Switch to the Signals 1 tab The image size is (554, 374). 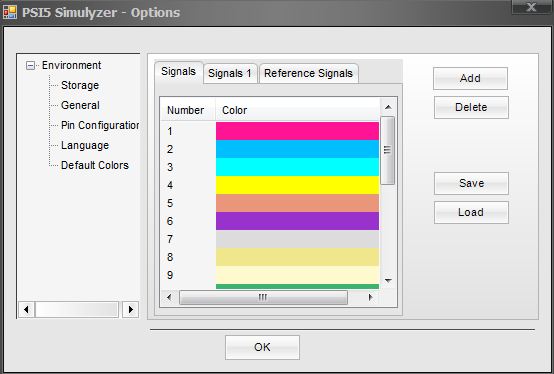230,73
